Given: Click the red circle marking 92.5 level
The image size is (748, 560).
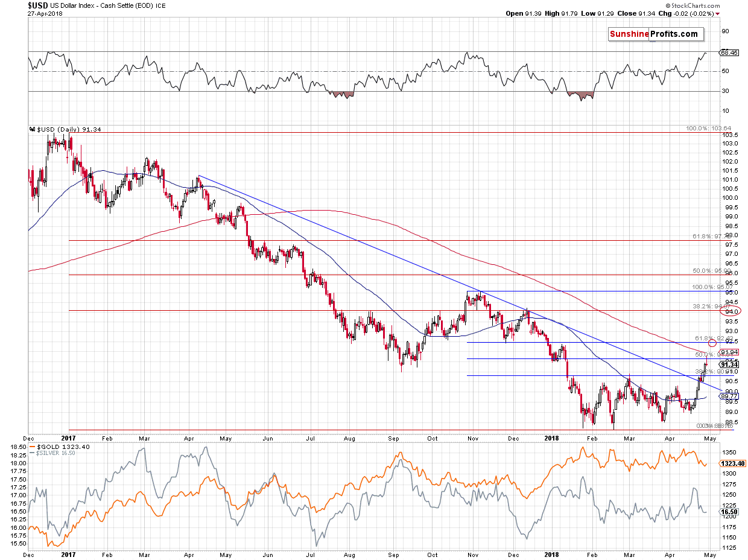Looking at the screenshot, I should (x=712, y=343).
